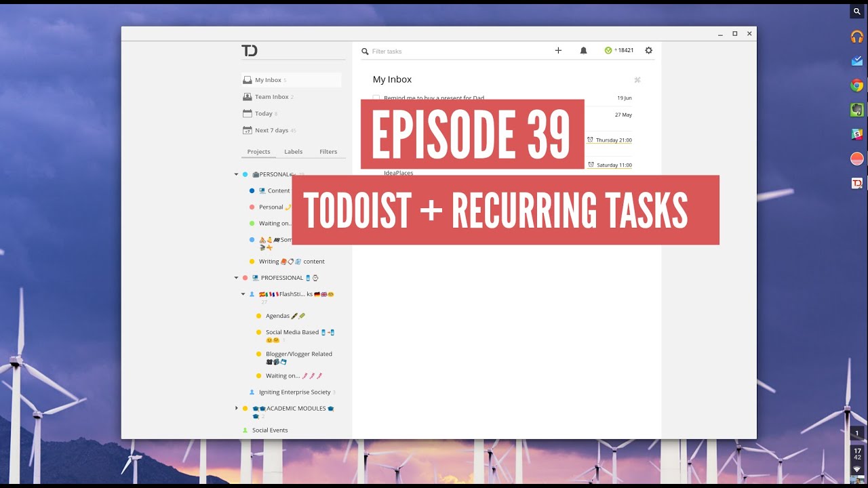868x488 pixels.
Task: Collapse the PROFESSIONAL project group
Action: click(x=236, y=277)
